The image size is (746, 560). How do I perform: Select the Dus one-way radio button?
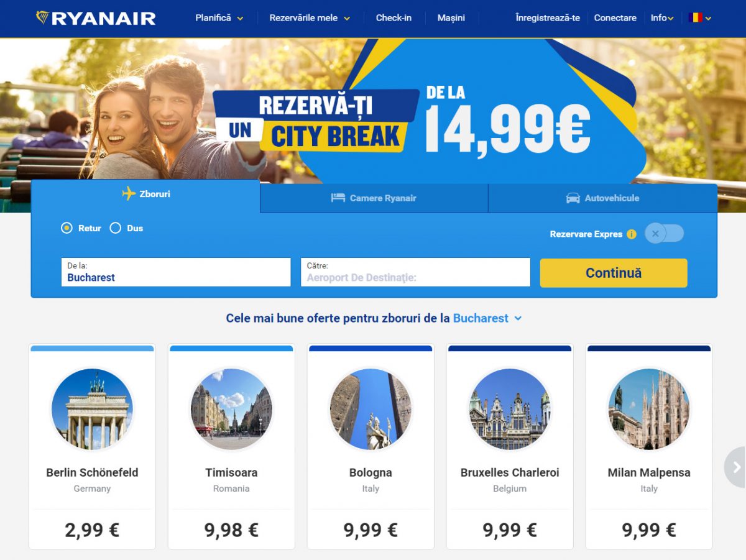[x=115, y=228]
